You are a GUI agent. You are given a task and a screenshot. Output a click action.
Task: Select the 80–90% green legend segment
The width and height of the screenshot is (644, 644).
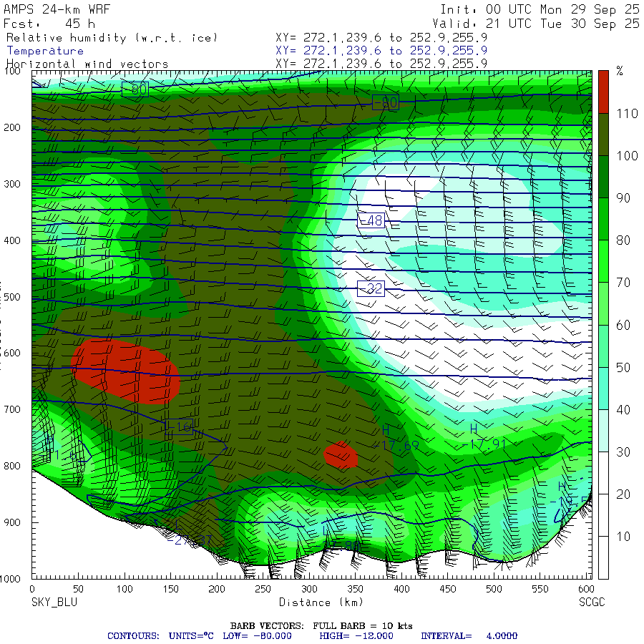tap(603, 219)
